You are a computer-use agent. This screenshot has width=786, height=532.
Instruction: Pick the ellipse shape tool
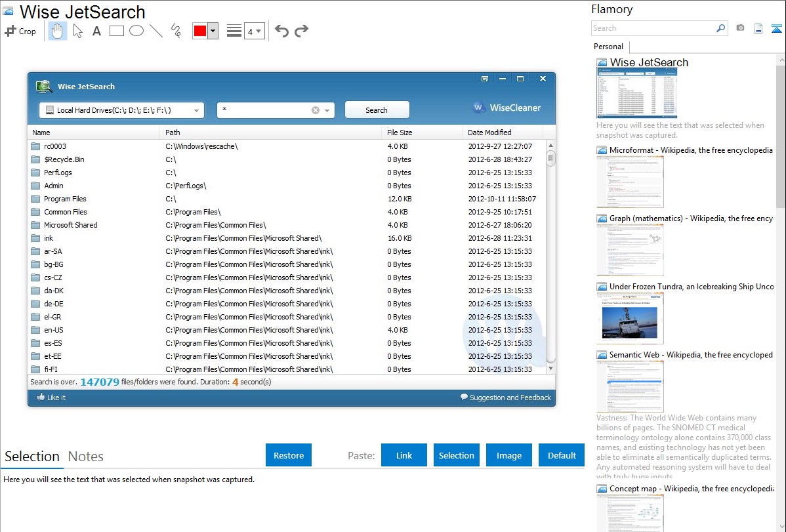[136, 31]
